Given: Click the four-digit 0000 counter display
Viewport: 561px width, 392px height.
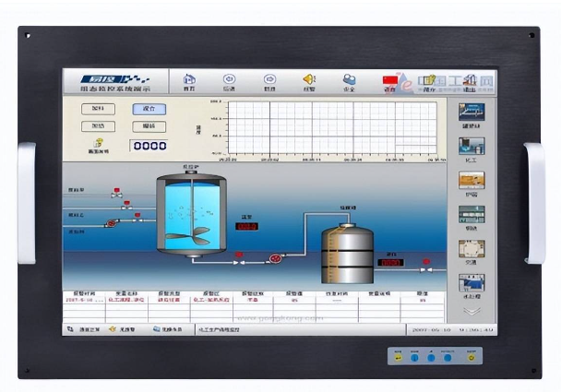Looking at the screenshot, I should tap(149, 146).
